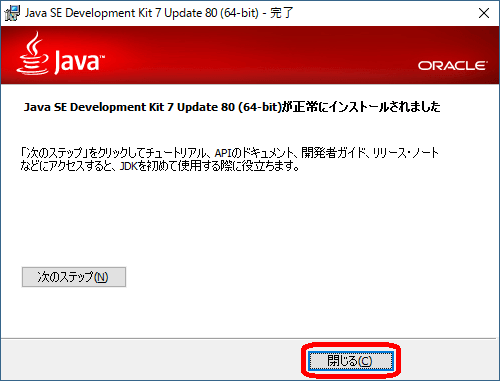The height and width of the screenshot is (381, 500).
Task: Open 次のステップ(N) next steps button
Action: pyautogui.click(x=74, y=277)
